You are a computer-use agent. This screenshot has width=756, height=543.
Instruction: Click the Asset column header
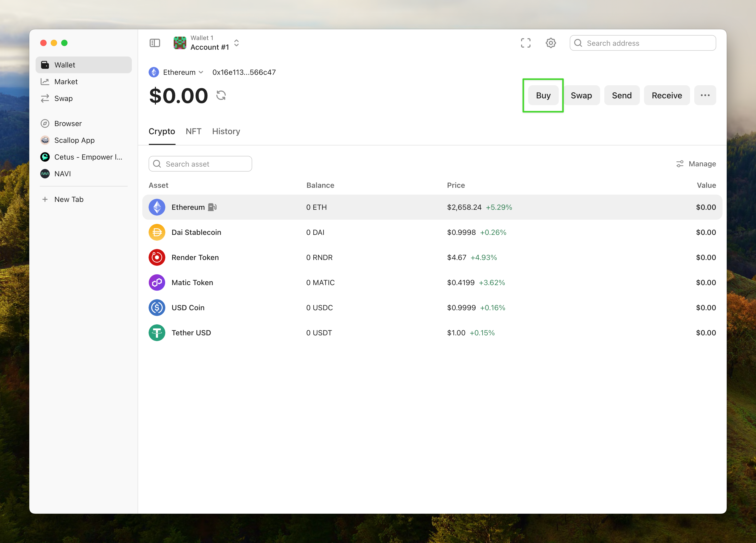158,185
